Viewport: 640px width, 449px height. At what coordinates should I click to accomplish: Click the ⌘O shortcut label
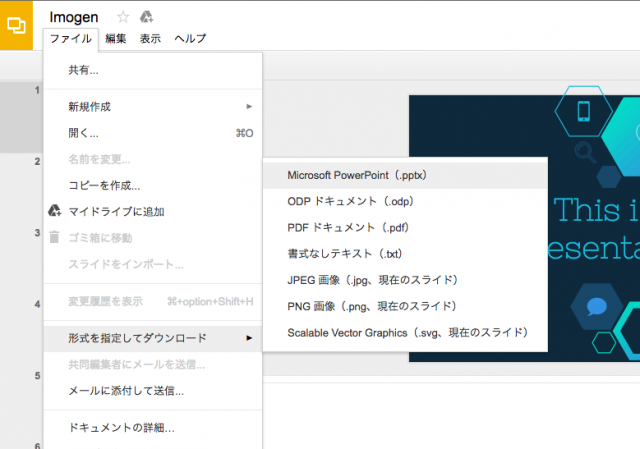244,133
